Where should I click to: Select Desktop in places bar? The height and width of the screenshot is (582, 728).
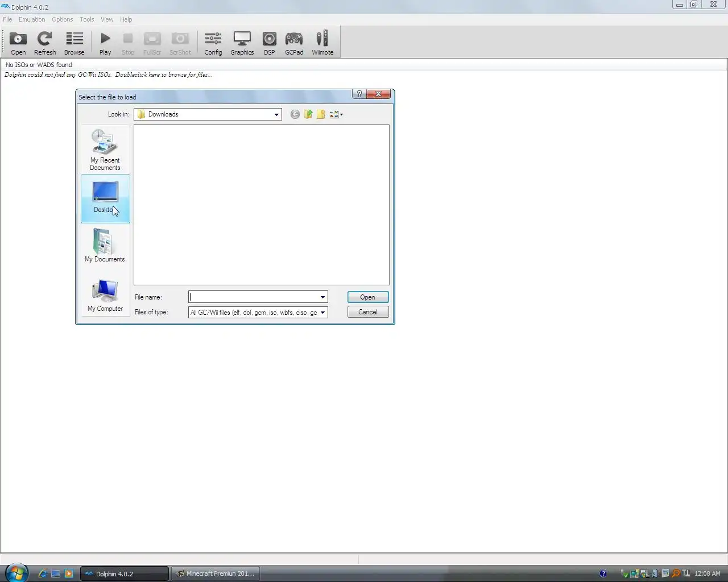point(105,198)
